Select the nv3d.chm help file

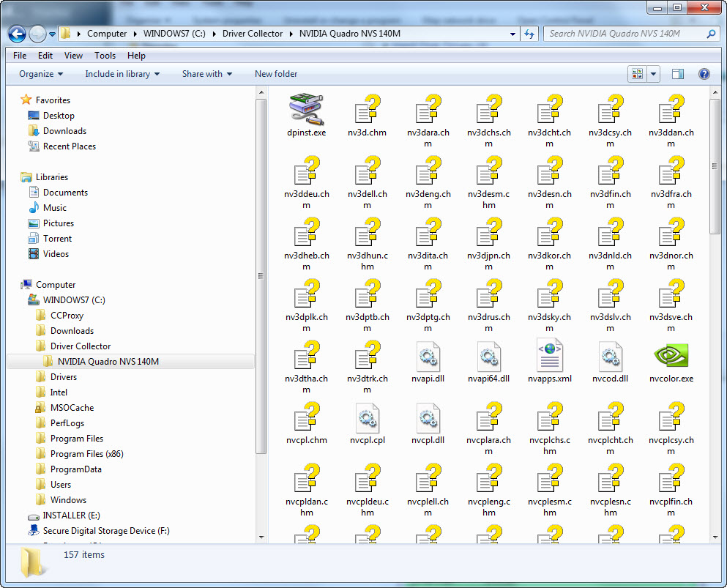point(368,109)
